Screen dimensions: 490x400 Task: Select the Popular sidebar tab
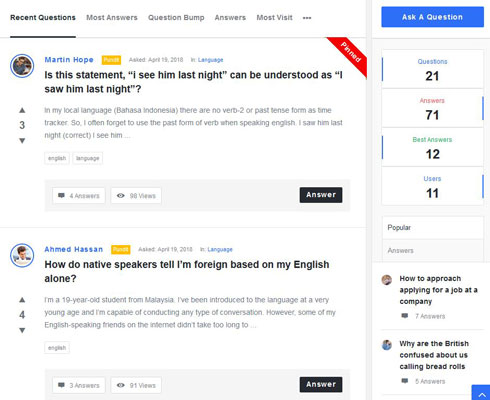433,228
